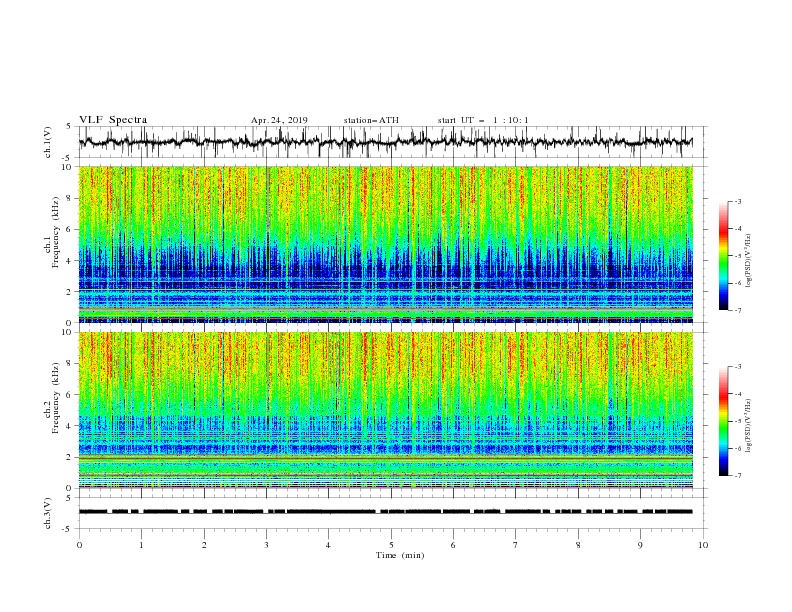Viewport: 792px width, 612px height.
Task: Click the ch.1 voltage waveform trace panel
Action: tap(392, 142)
